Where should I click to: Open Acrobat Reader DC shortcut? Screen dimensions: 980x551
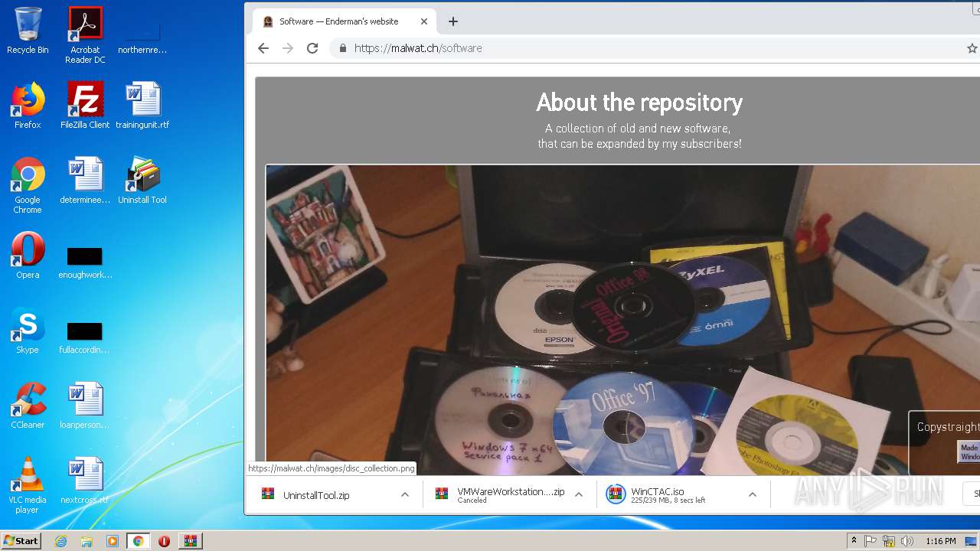85,35
